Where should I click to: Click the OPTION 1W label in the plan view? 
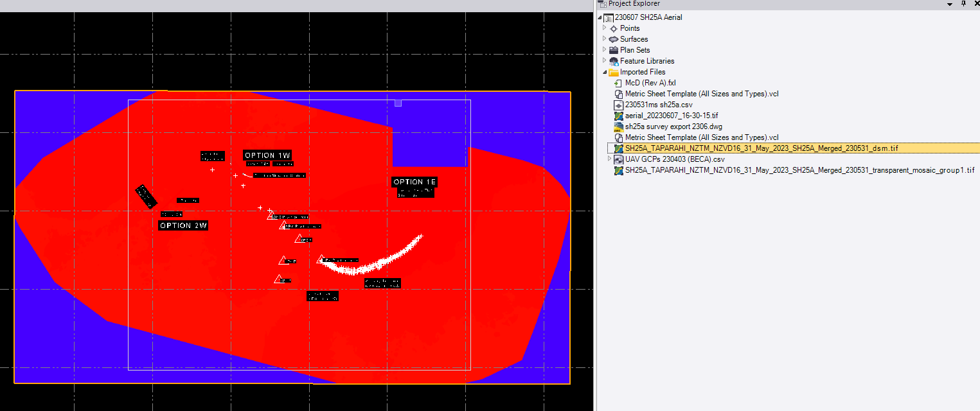(x=268, y=155)
